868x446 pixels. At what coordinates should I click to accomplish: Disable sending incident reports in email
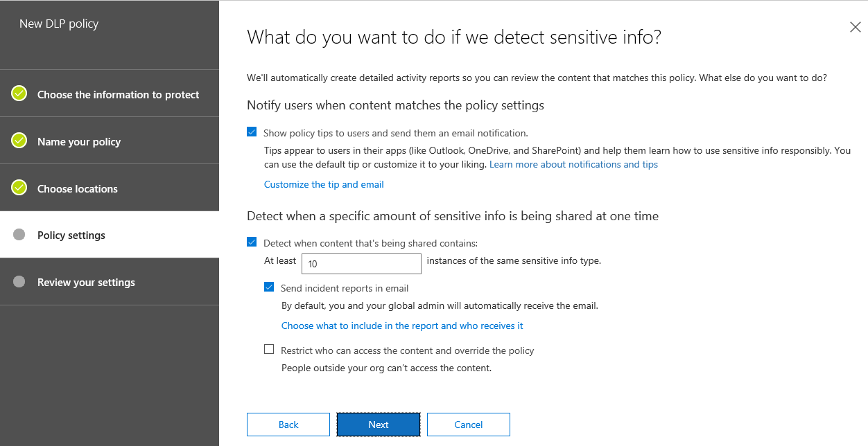[269, 287]
